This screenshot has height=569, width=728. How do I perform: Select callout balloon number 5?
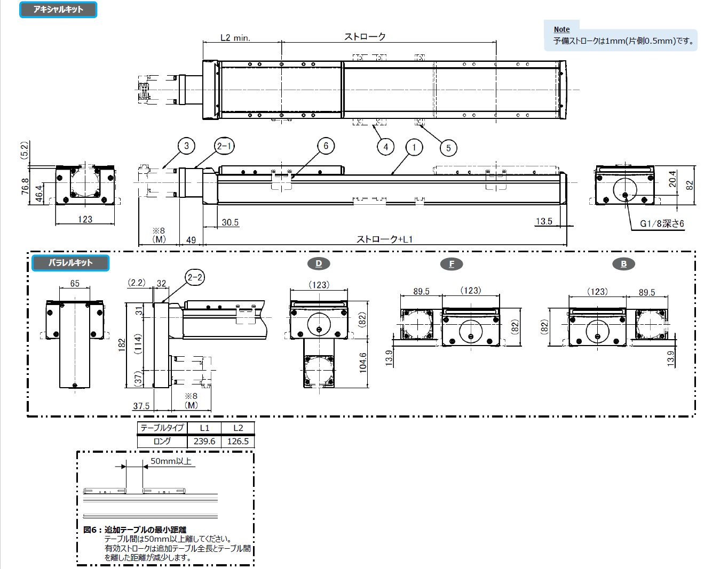pos(448,148)
